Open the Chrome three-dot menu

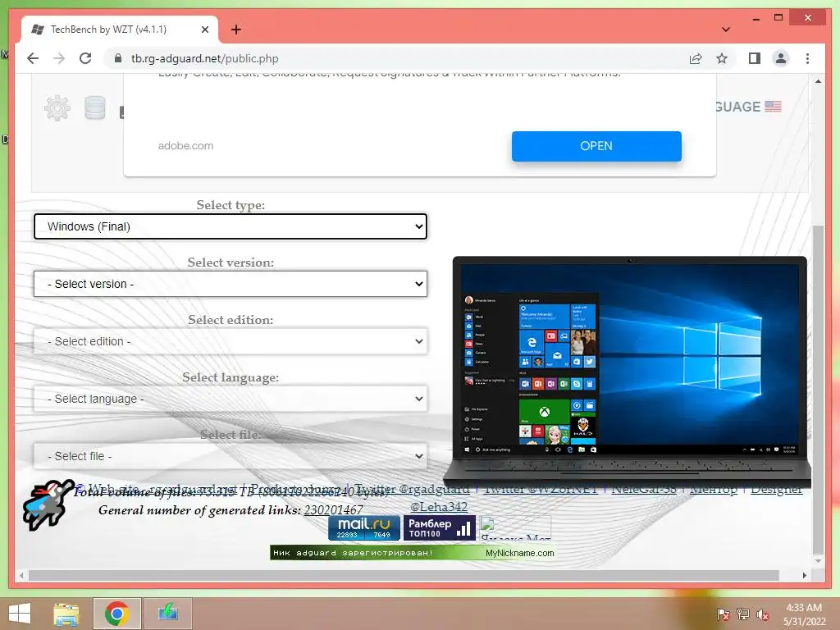807,58
